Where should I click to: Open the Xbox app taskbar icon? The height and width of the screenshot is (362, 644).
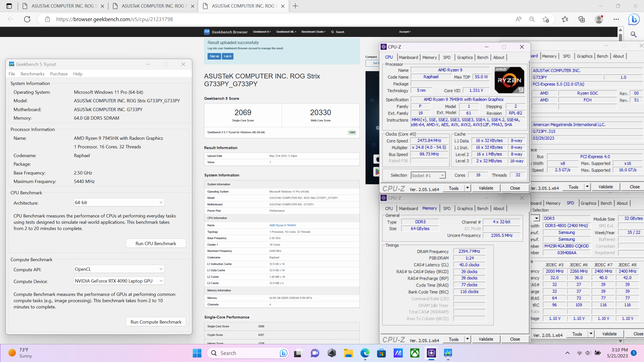coord(415,353)
